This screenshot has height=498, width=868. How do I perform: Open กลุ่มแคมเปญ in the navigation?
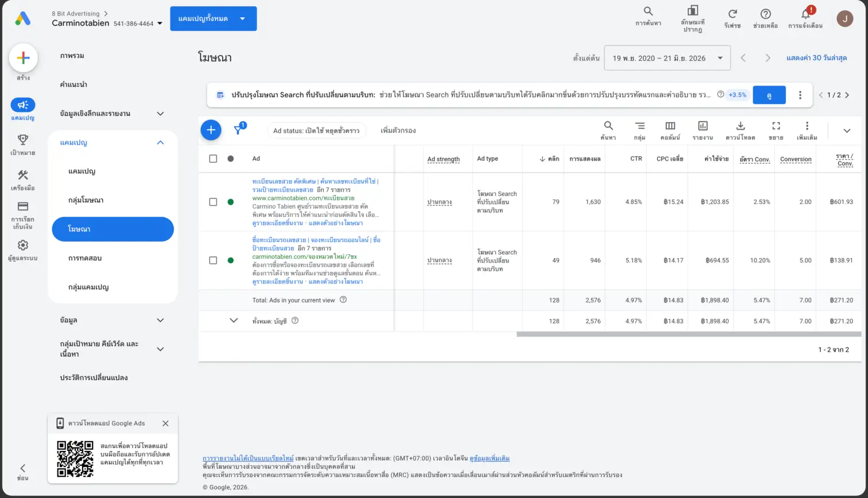click(88, 287)
